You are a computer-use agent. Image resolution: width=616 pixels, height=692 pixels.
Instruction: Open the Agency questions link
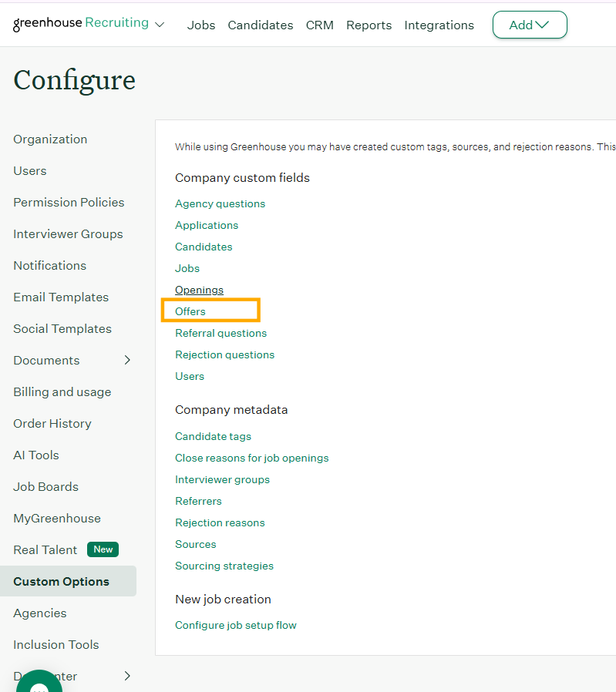pyautogui.click(x=220, y=203)
